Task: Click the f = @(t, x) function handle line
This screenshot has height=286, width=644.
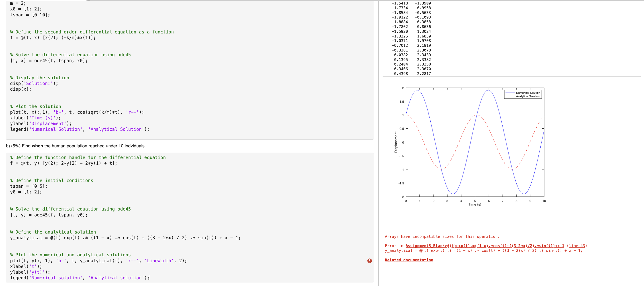Action: [x=53, y=38]
